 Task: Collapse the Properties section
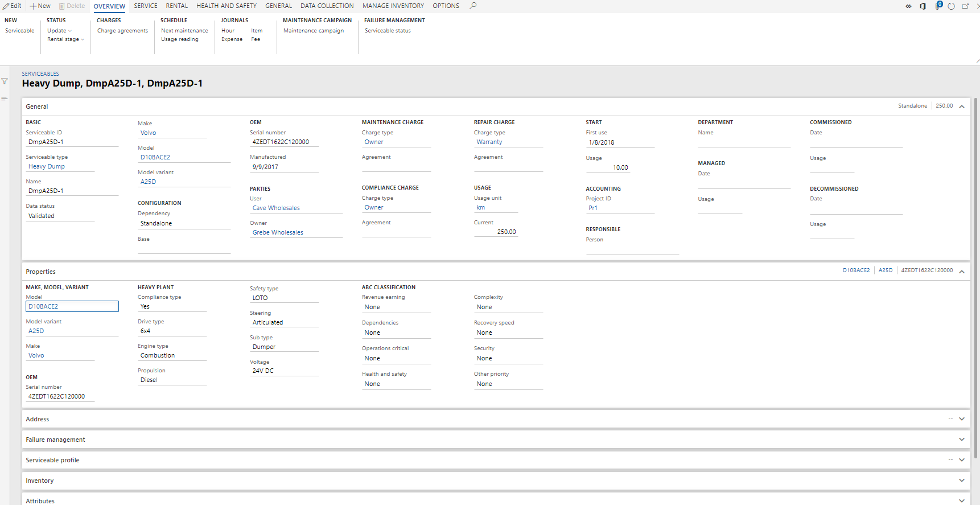pyautogui.click(x=962, y=272)
